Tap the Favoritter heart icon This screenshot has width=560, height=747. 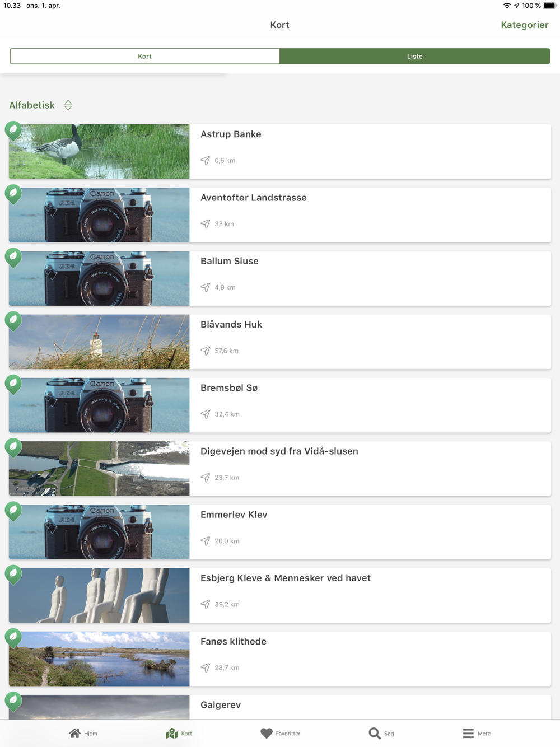tap(267, 733)
